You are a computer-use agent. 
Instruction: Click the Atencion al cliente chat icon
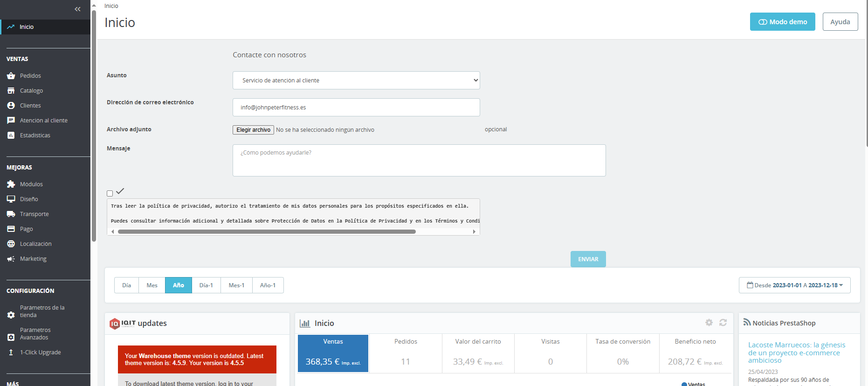coord(11,121)
